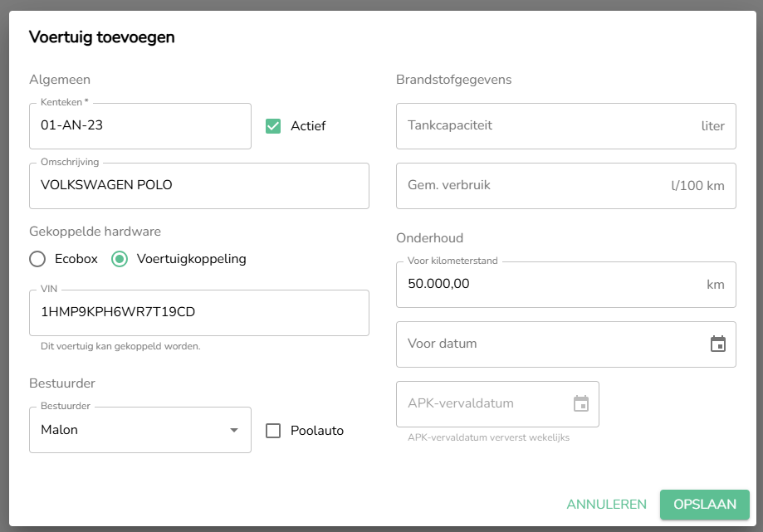The image size is (763, 532).
Task: Select the Ecobox radio option
Action: pyautogui.click(x=37, y=259)
